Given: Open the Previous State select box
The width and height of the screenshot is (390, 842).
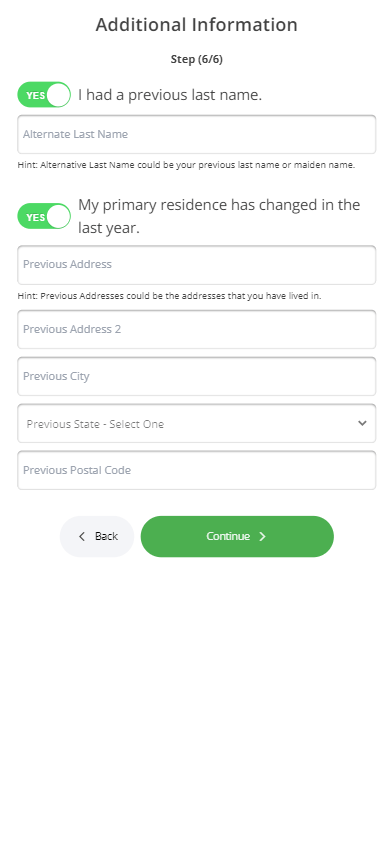Looking at the screenshot, I should click(x=197, y=424).
